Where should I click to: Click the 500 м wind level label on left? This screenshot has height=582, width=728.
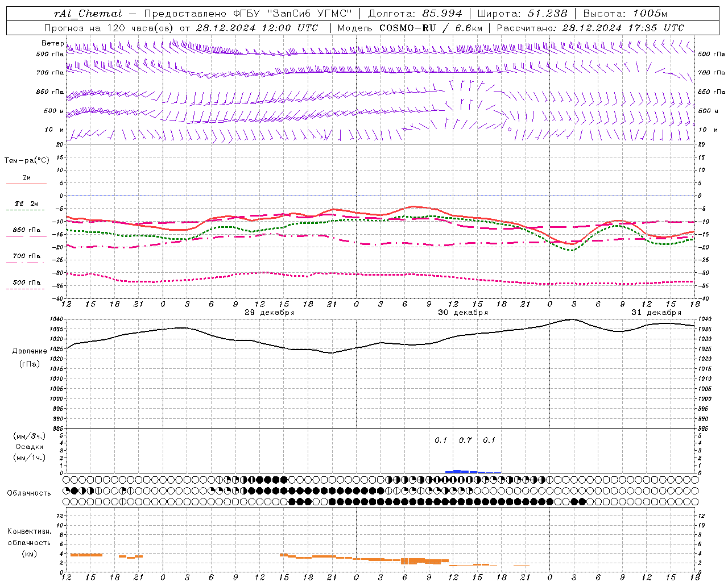tap(54, 111)
